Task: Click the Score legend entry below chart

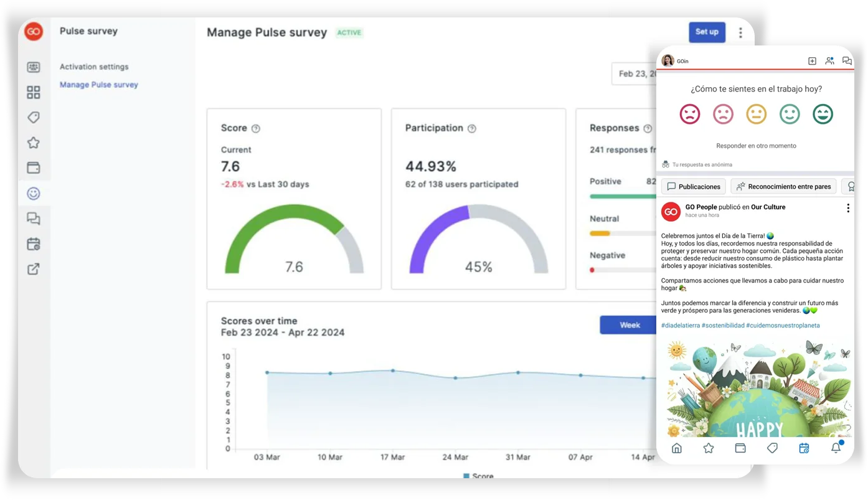Action: [478, 476]
